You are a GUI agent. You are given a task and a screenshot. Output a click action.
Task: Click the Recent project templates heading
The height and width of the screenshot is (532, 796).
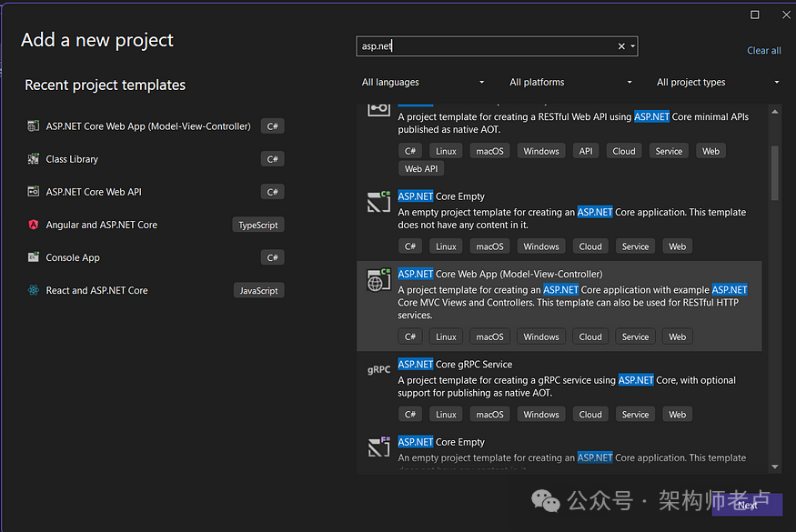coord(106,85)
